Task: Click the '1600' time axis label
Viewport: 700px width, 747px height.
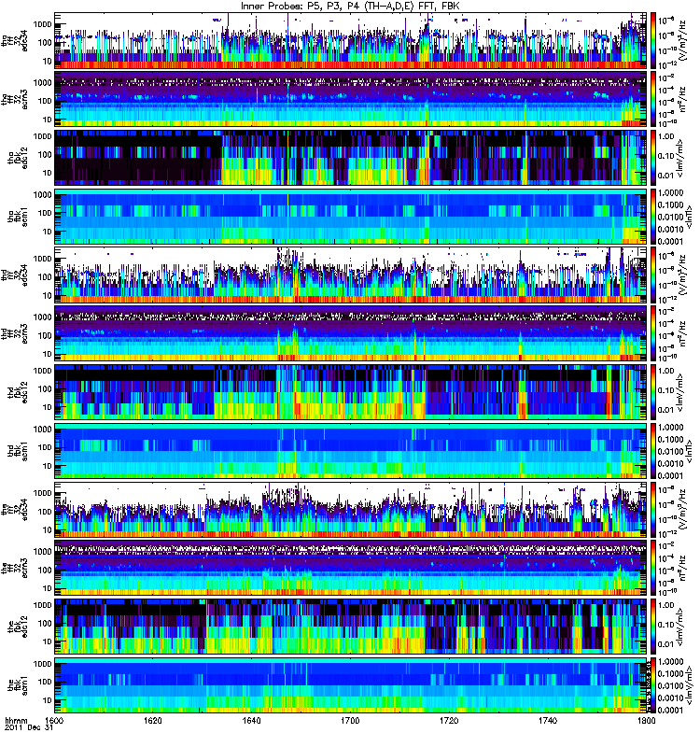Action: point(53,720)
